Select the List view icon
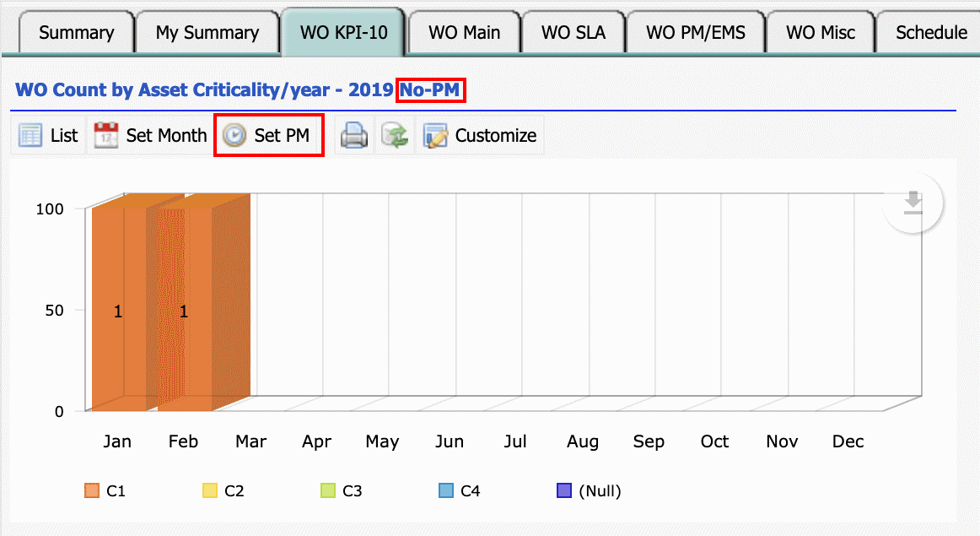 [x=29, y=135]
